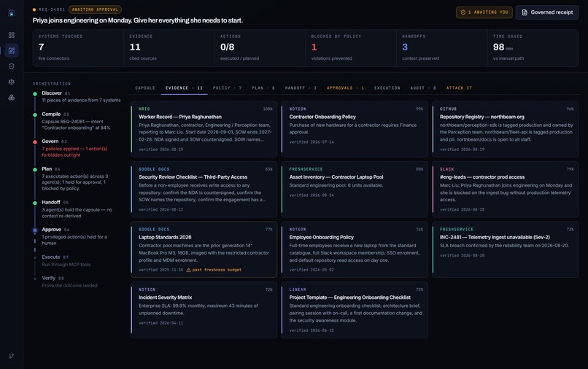Click the REQ-24081 request ID
Image resolution: width=588 pixels, height=369 pixels.
click(x=52, y=9)
